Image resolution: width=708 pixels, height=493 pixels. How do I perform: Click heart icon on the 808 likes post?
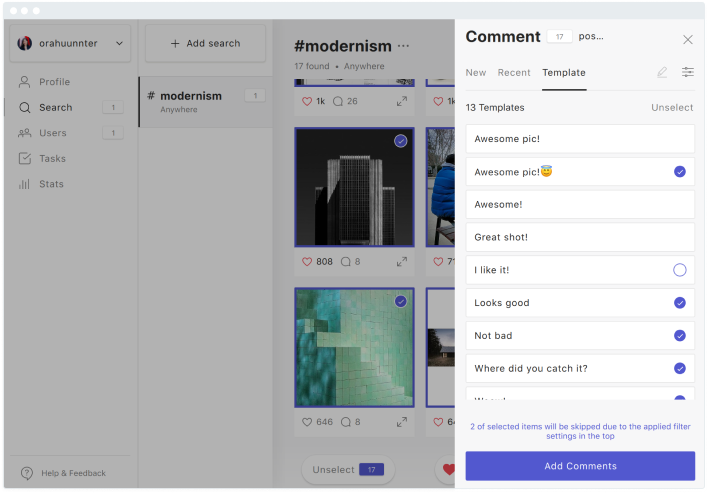click(307, 262)
